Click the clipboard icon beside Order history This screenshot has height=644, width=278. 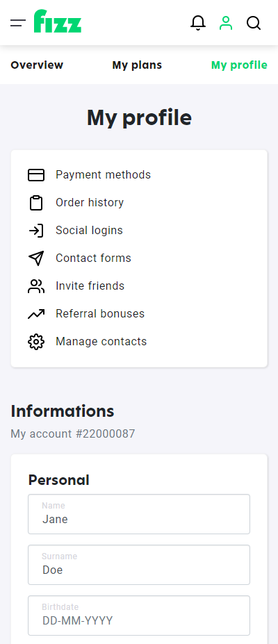[x=36, y=203]
